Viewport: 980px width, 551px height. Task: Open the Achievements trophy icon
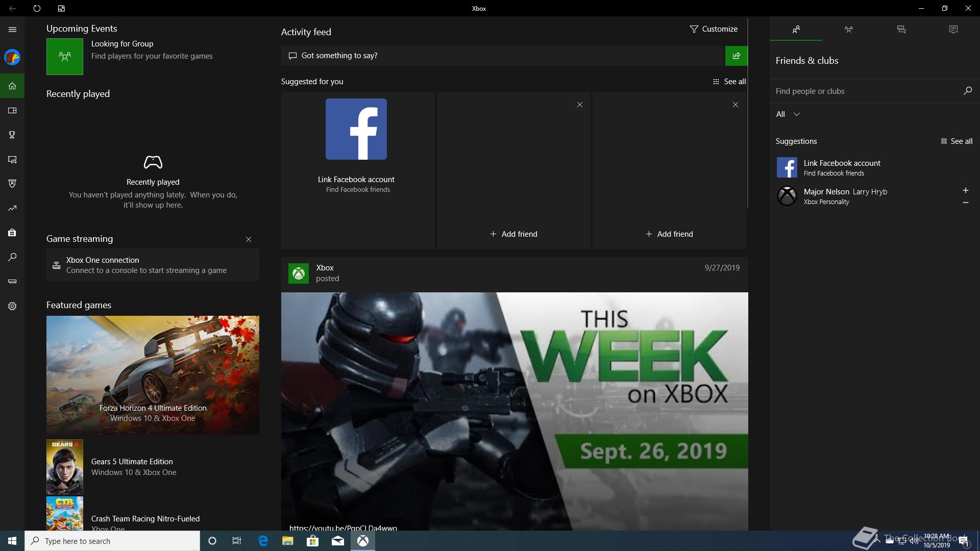click(12, 135)
